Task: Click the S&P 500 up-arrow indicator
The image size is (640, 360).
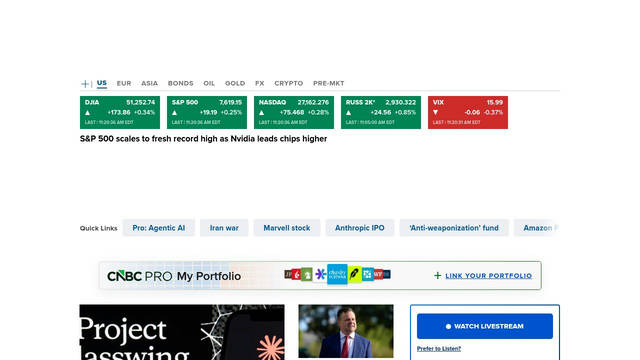Action: (174, 113)
